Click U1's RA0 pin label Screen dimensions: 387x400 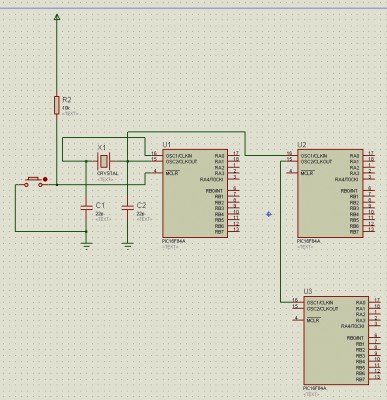point(220,156)
